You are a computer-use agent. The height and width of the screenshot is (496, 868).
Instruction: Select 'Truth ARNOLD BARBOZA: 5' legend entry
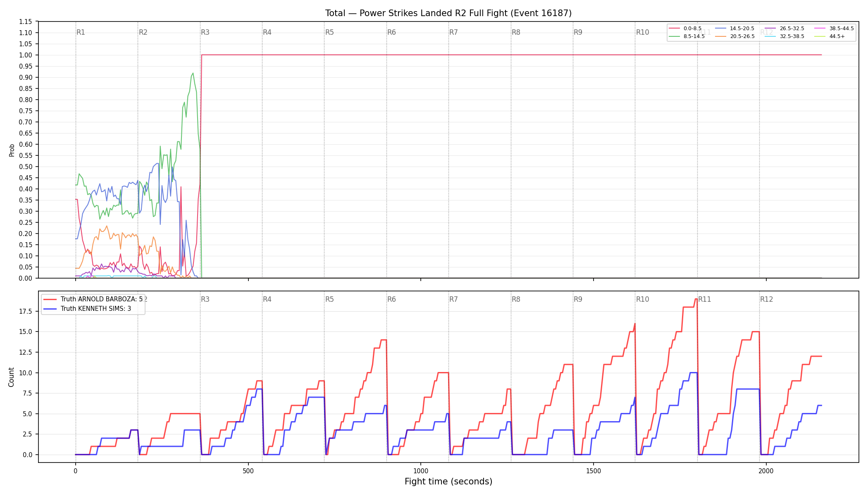93,299
